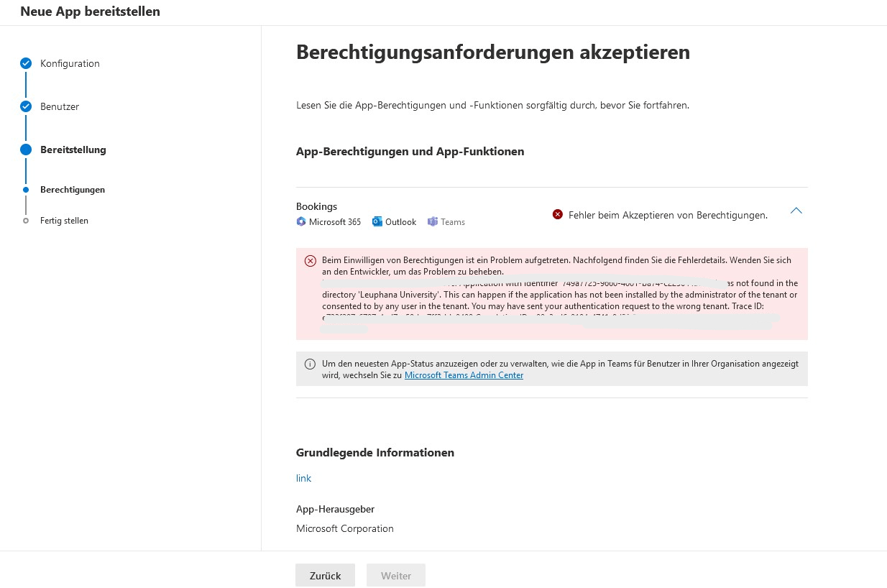This screenshot has height=588, width=887.
Task: Click the Konfiguration completed step checkmark
Action: click(x=26, y=63)
